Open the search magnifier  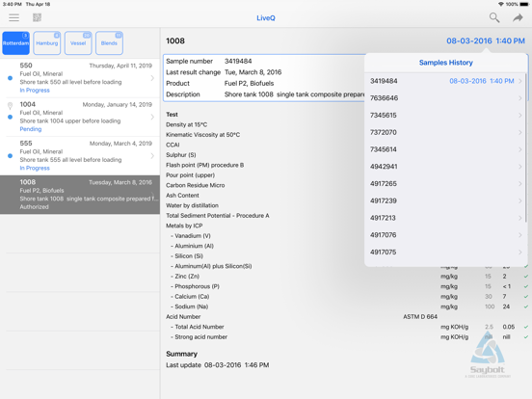pos(494,17)
